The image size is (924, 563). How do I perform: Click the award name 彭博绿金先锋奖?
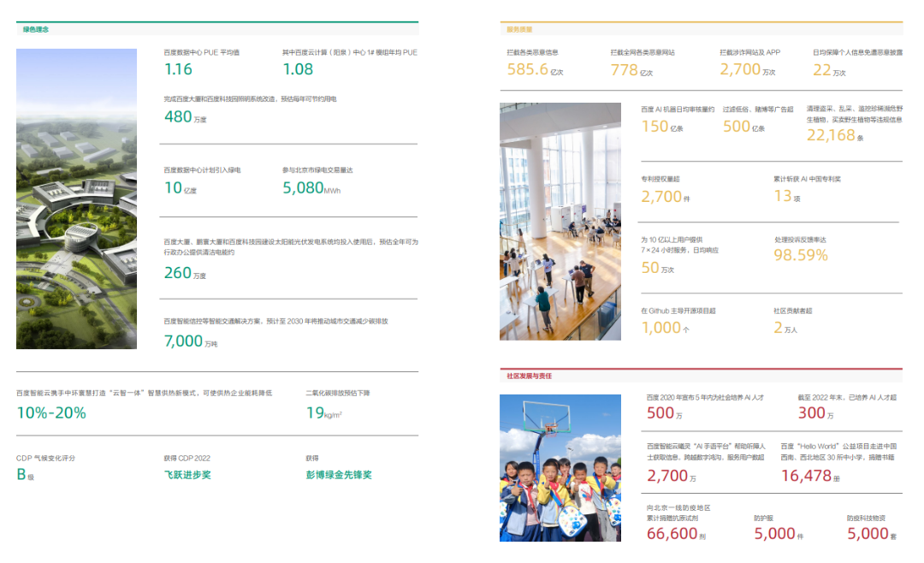pyautogui.click(x=339, y=475)
